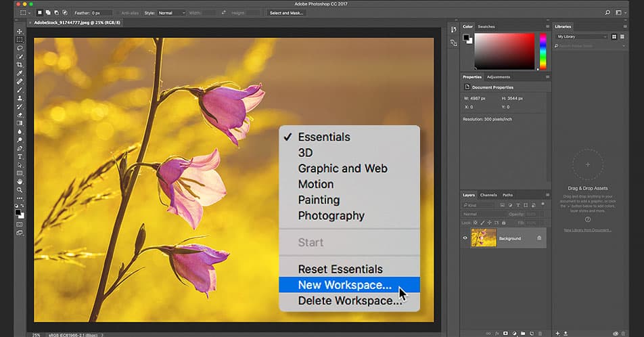
Task: Click the search magnifier in options bar
Action: pos(607,13)
